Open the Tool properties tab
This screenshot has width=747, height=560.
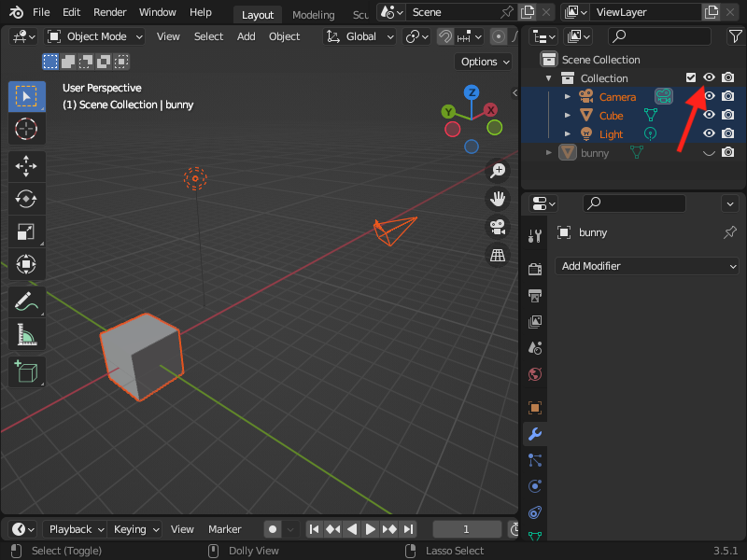(x=535, y=236)
